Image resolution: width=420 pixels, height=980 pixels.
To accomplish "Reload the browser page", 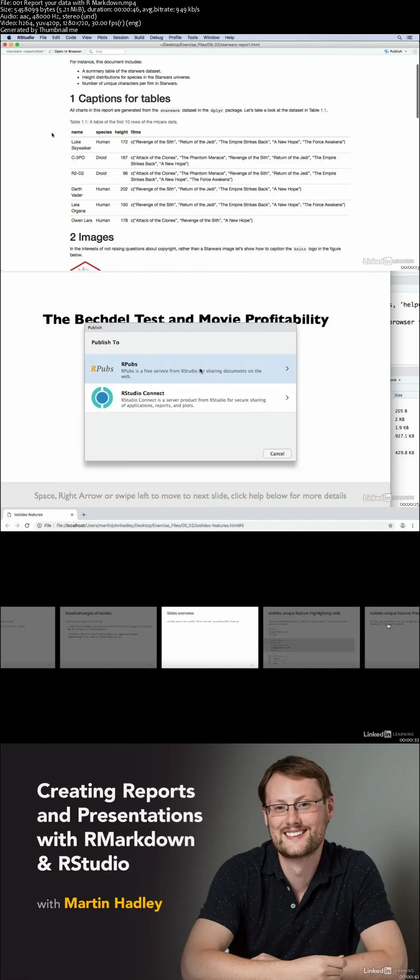I will tap(27, 526).
